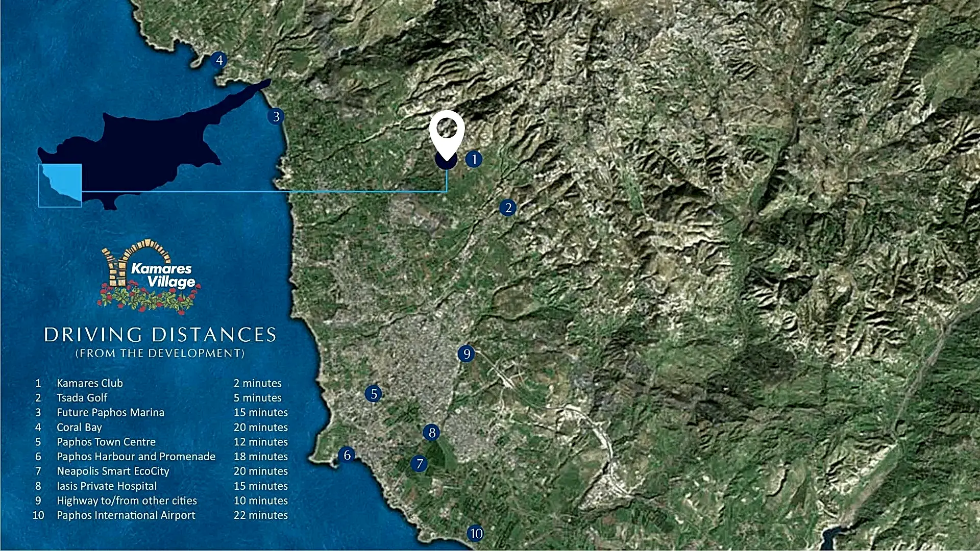980x551 pixels.
Task: Select map marker number 7 on the map
Action: click(419, 463)
